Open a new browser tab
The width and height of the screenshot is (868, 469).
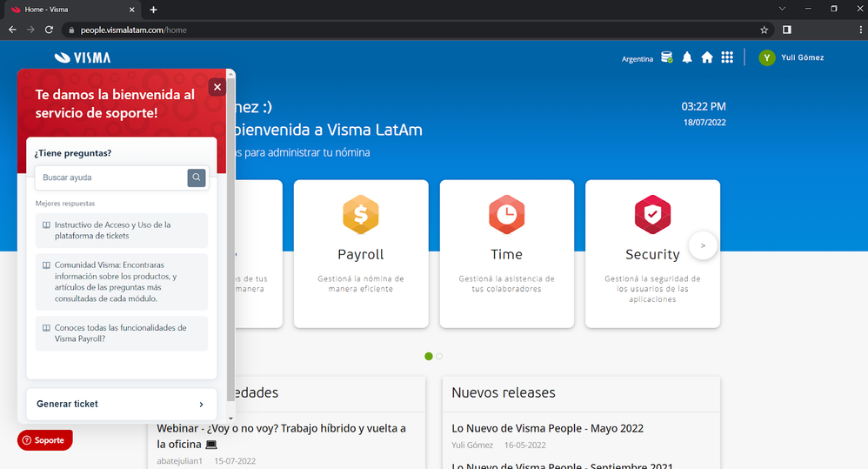click(x=153, y=10)
